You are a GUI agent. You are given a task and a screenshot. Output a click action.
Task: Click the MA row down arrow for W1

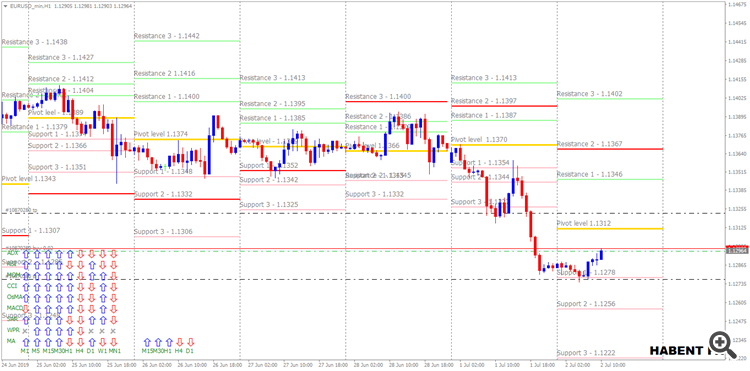point(103,342)
